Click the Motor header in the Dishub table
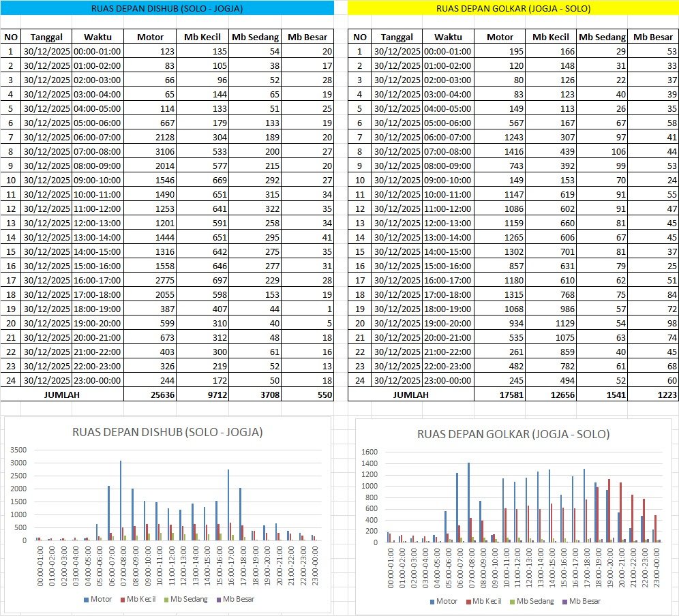679x616 pixels. [149, 37]
